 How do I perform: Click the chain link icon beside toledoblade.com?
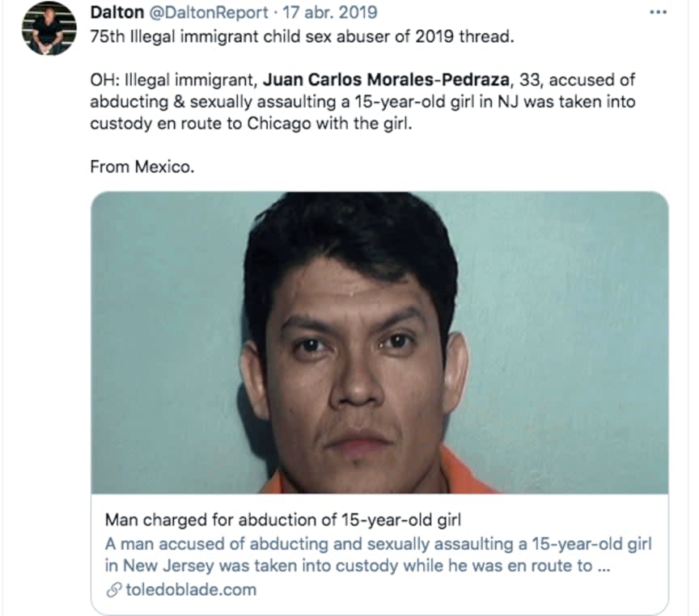pos(114,589)
